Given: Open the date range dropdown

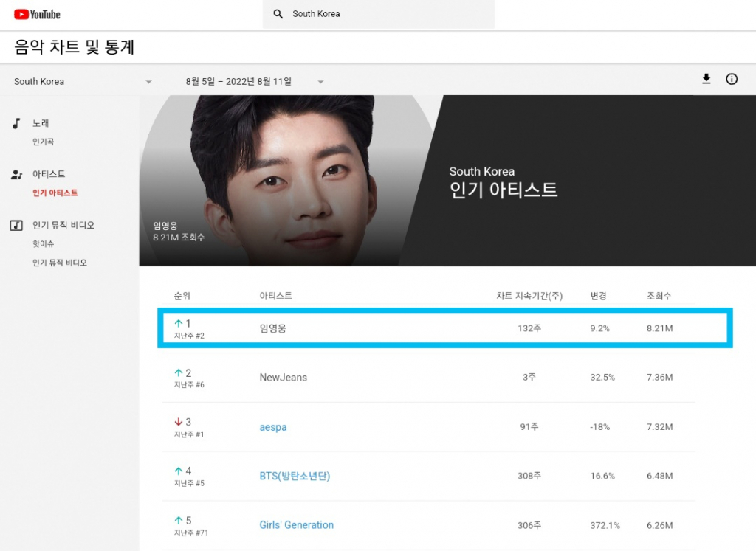Looking at the screenshot, I should click(320, 82).
